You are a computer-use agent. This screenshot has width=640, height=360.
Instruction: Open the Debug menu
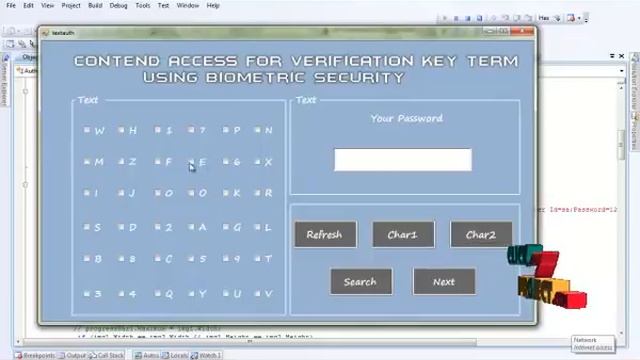pos(118,6)
